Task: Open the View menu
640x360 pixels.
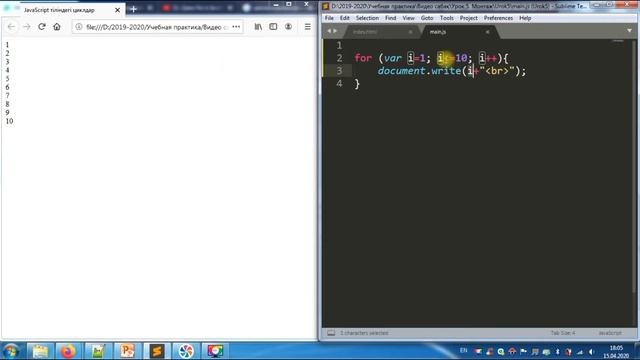Action: [x=408, y=18]
